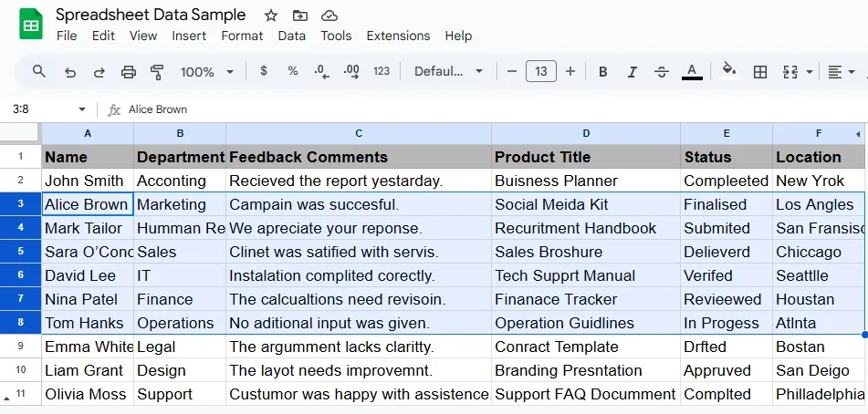868x414 pixels.
Task: Open the View menu
Action: [142, 36]
